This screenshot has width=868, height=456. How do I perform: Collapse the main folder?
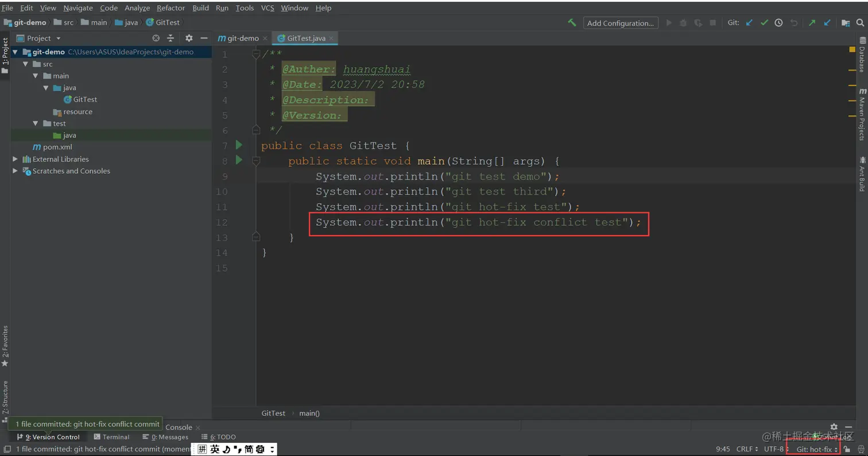[x=36, y=76]
